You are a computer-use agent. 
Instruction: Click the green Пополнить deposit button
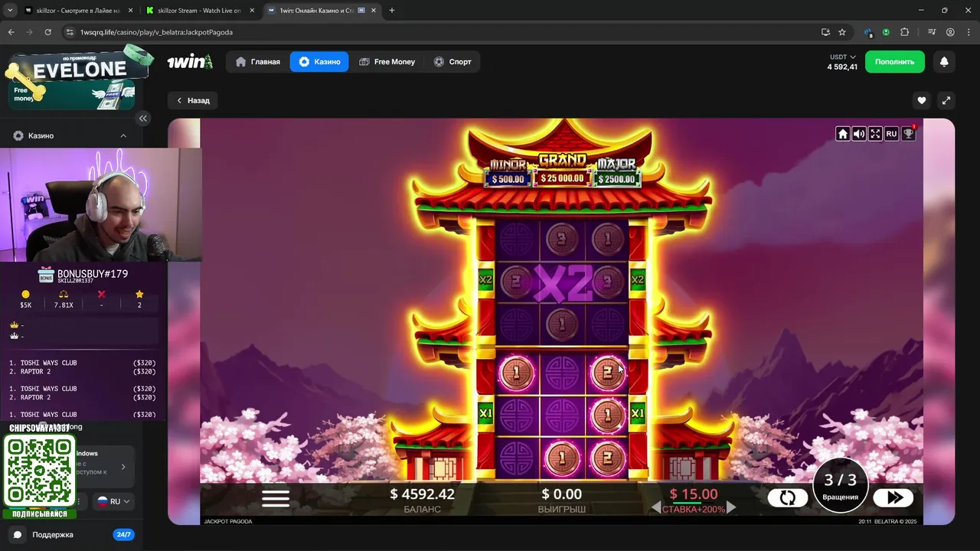point(894,62)
